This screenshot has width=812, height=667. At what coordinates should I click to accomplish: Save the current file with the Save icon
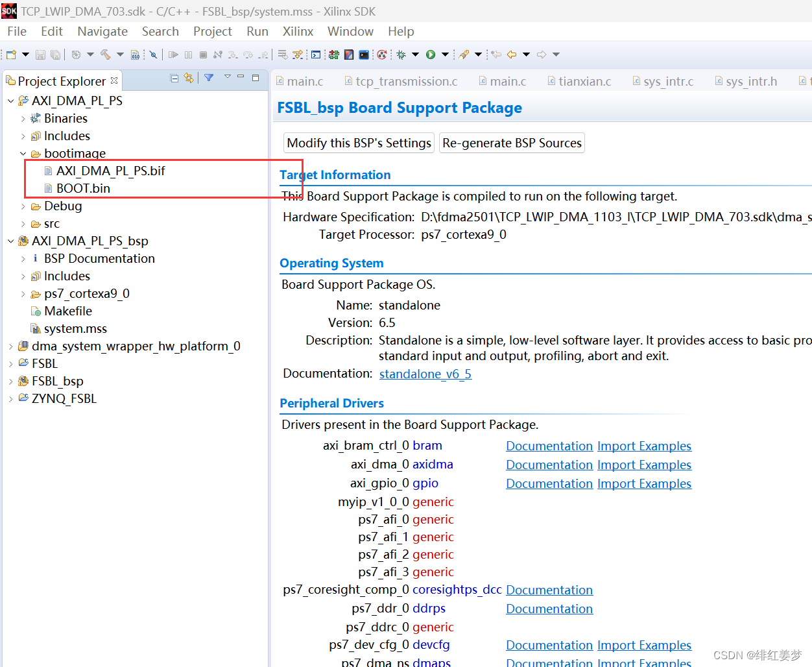click(40, 55)
